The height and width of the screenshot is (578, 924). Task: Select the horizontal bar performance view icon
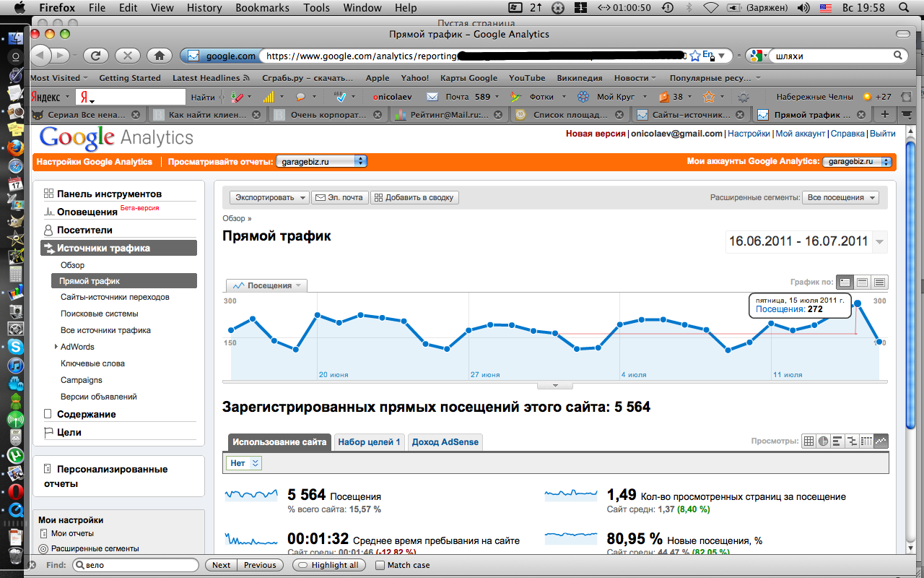[837, 441]
